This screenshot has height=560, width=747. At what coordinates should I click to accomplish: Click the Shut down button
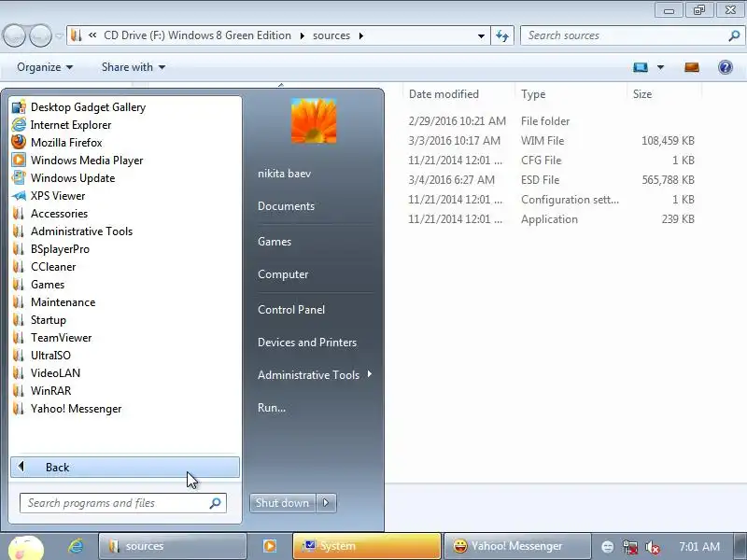point(282,503)
